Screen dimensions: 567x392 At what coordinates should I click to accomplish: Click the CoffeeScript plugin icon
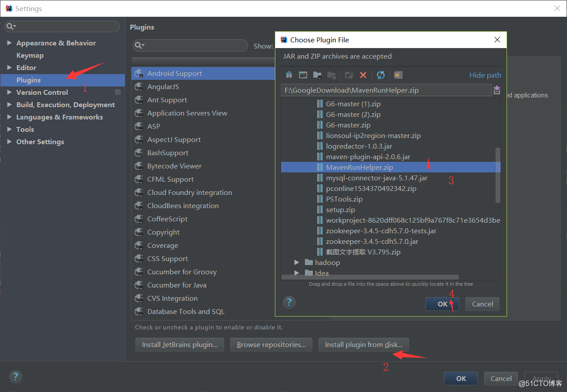coord(139,219)
